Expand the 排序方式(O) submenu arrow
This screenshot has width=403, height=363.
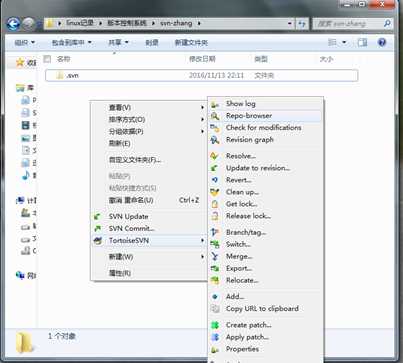(x=202, y=119)
